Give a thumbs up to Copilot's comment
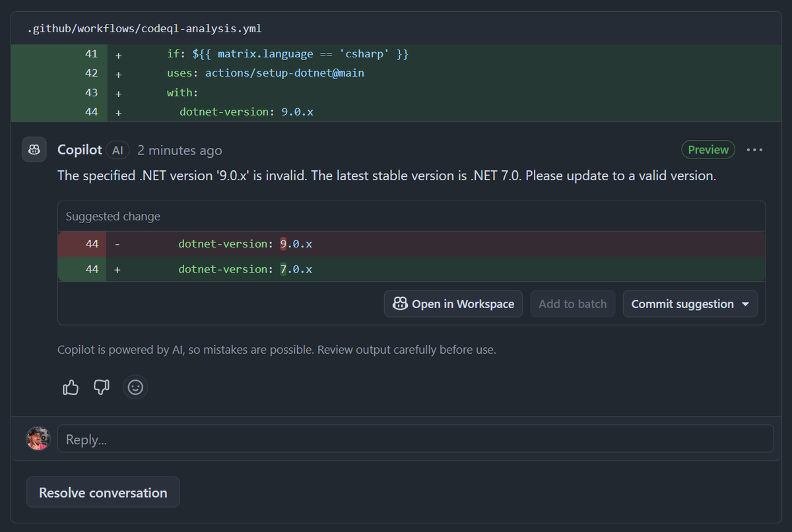 (71, 387)
